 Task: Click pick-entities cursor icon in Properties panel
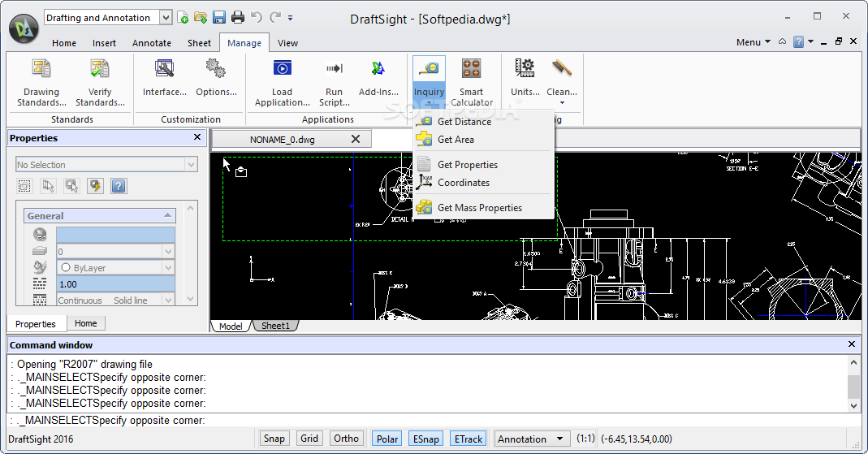click(48, 186)
